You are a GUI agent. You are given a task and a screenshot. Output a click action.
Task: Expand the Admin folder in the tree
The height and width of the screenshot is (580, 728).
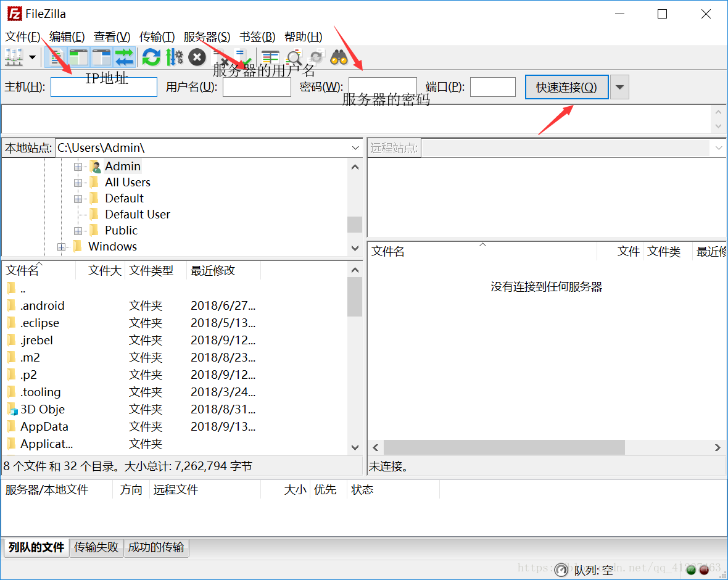pos(78,167)
